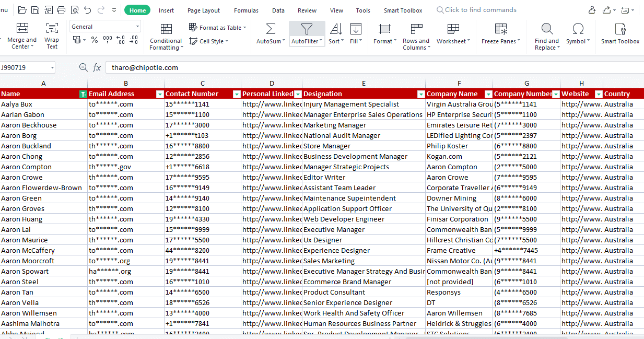Click the Share arrow icon
The height and width of the screenshot is (339, 644).
point(606,10)
